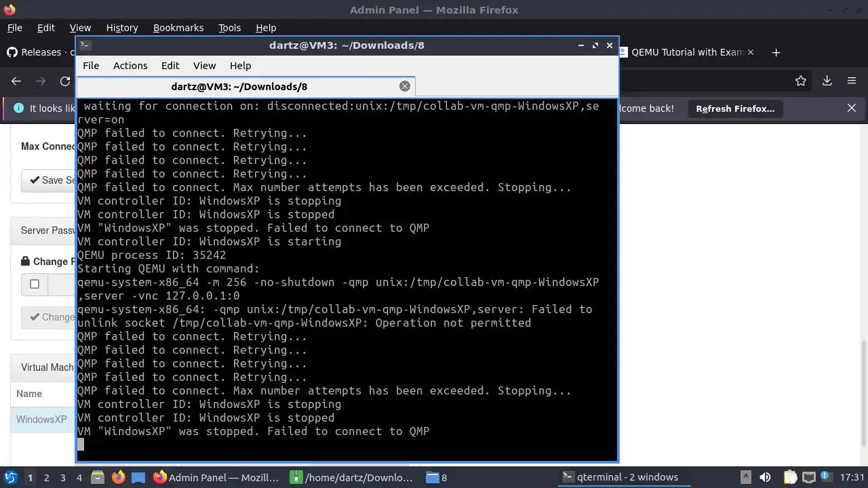
Task: Open Firefox History menu
Action: click(x=122, y=28)
